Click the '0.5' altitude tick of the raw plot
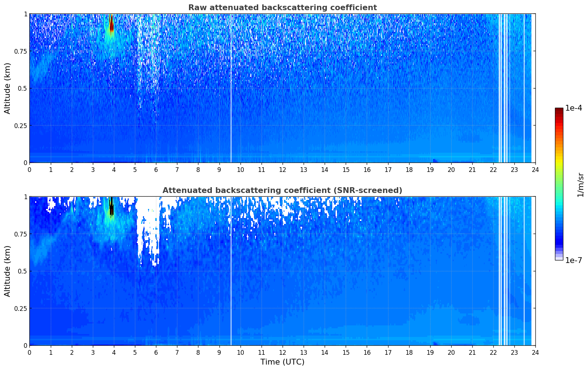This screenshot has height=370, width=588. tap(22, 89)
